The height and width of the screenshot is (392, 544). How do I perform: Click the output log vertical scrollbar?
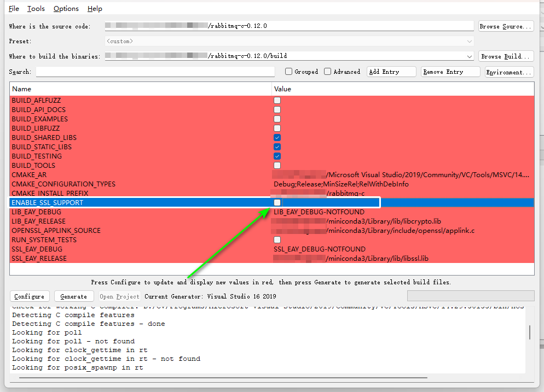[x=529, y=332]
